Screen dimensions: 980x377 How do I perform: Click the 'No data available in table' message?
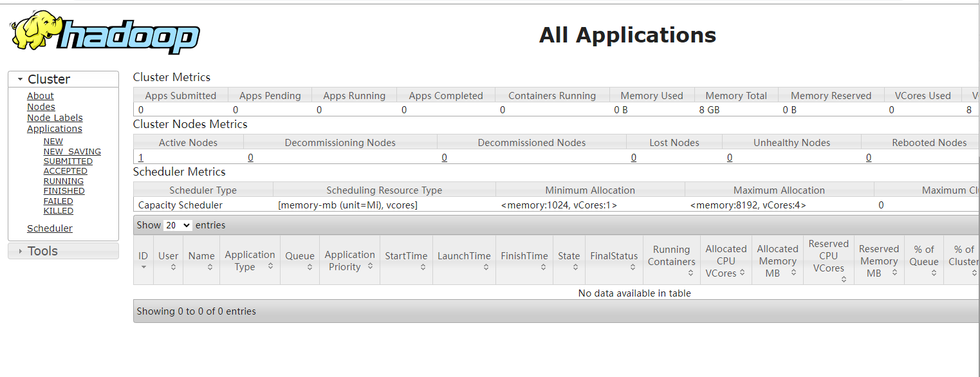pyautogui.click(x=634, y=293)
